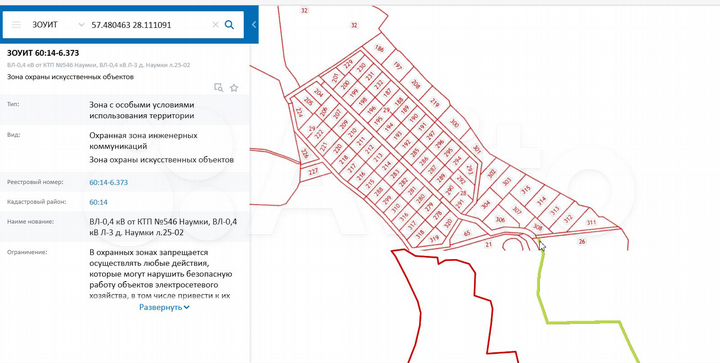Select parcel 224 on the map
Screen dimensions: 720x363
click(x=299, y=112)
